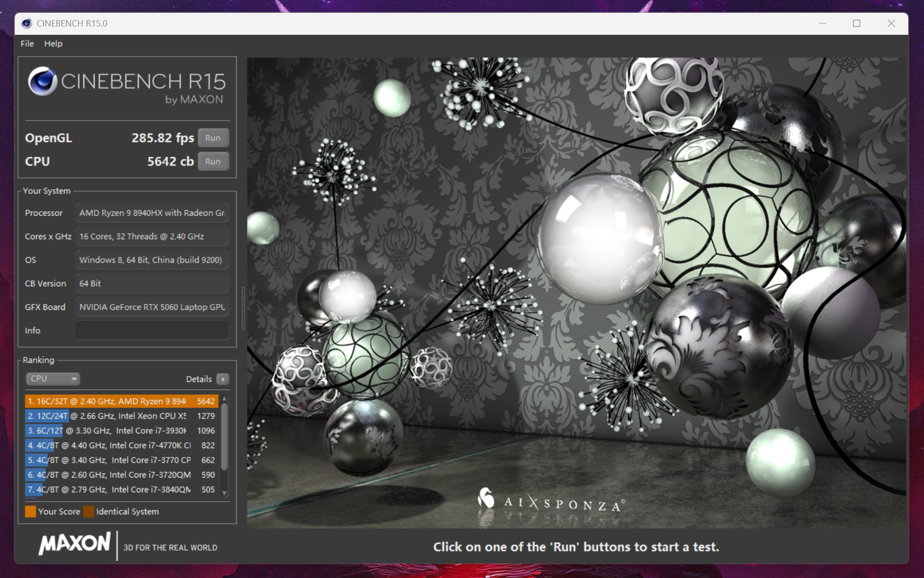This screenshot has width=924, height=578.
Task: Click the OpenGL score 285.82 fps
Action: pos(163,138)
